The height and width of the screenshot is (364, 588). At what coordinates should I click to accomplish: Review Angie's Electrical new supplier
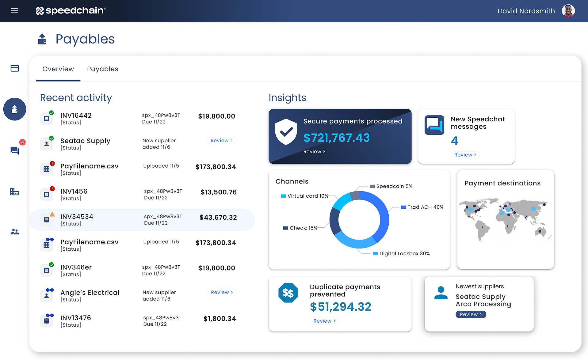tap(222, 293)
